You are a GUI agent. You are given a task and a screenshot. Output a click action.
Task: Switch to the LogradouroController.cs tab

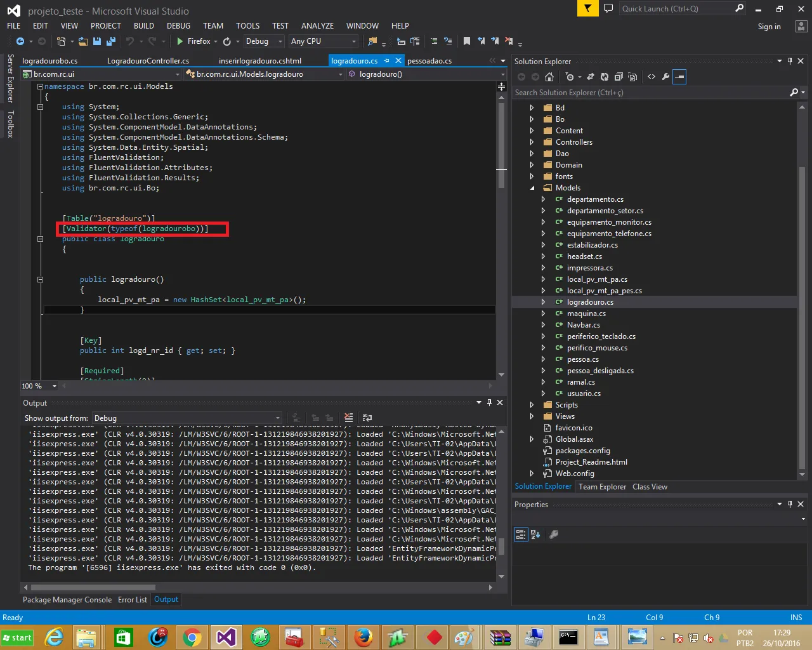click(148, 61)
